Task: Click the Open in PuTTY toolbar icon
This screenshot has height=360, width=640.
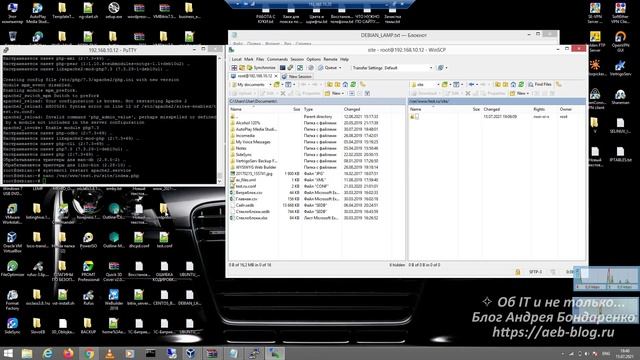Action: click(290, 68)
